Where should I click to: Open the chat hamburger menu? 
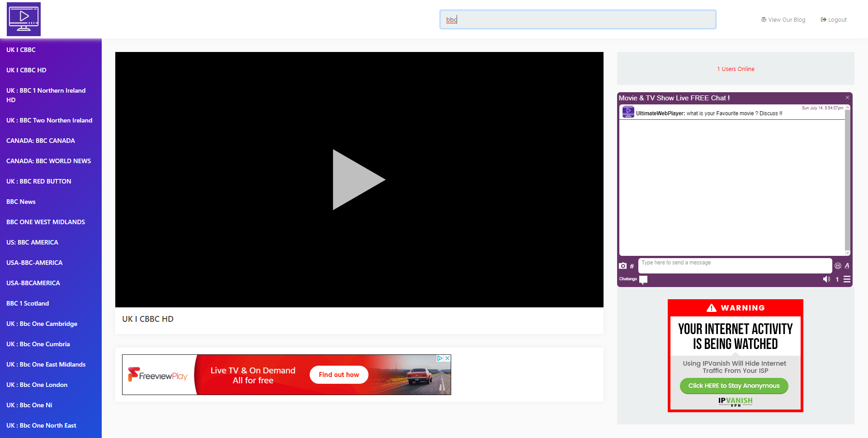point(847,279)
